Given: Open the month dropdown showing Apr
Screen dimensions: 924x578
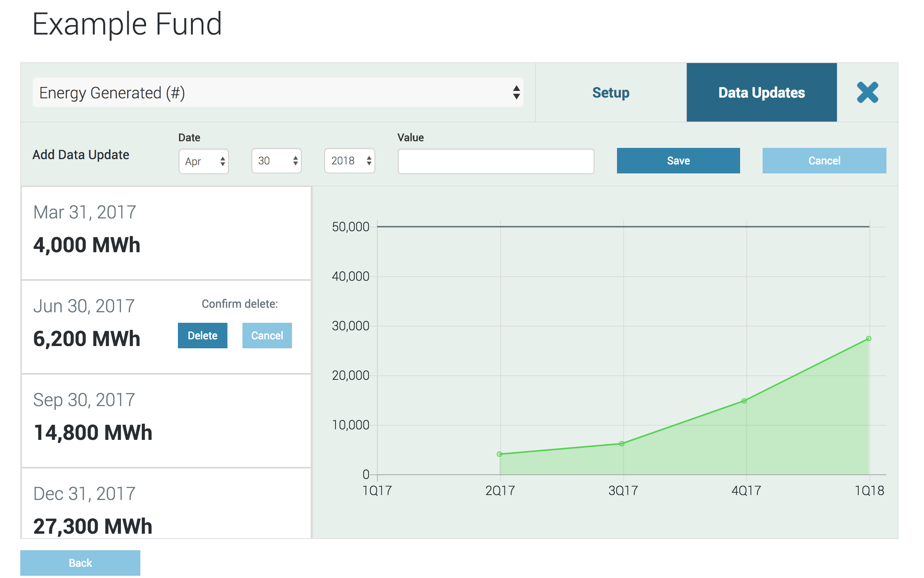Looking at the screenshot, I should click(x=204, y=161).
